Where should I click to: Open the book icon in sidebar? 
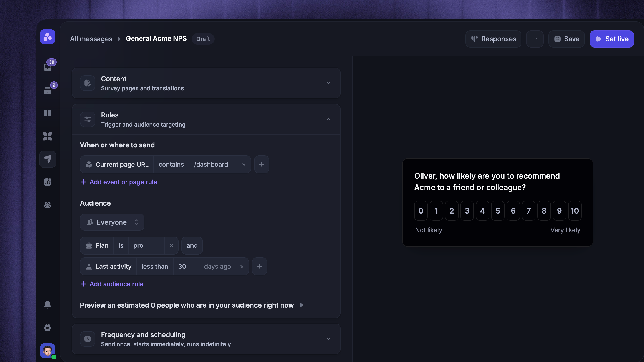[48, 113]
